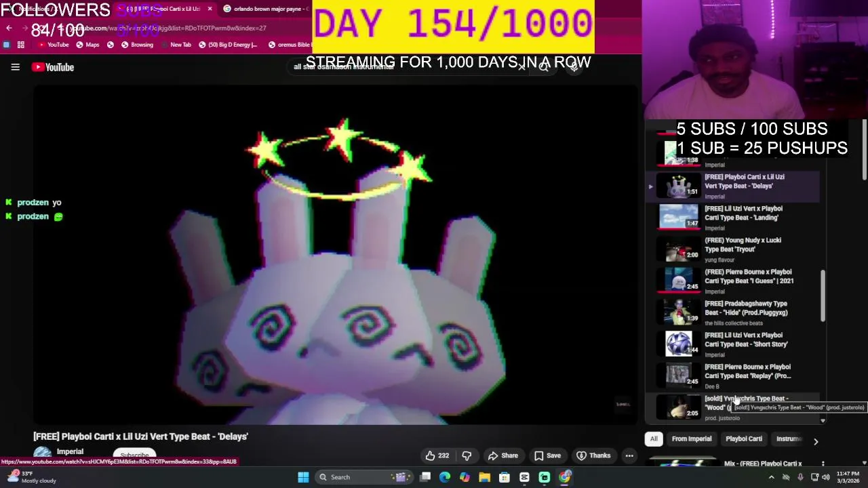Open network status tray icon
868x488 pixels.
(814, 477)
